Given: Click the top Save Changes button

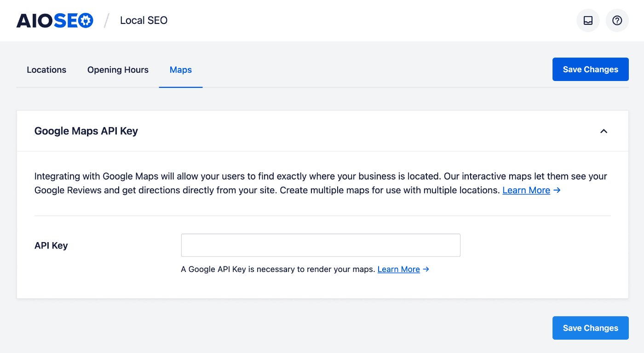Looking at the screenshot, I should [590, 69].
